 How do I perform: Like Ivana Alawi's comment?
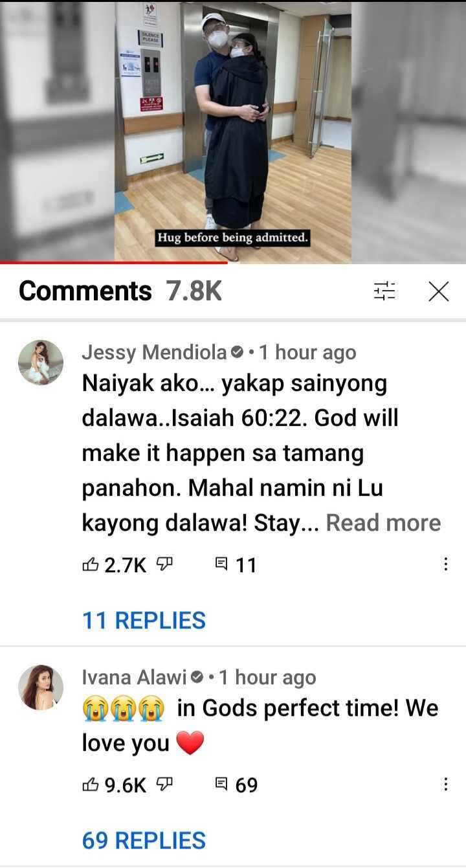coord(89,785)
